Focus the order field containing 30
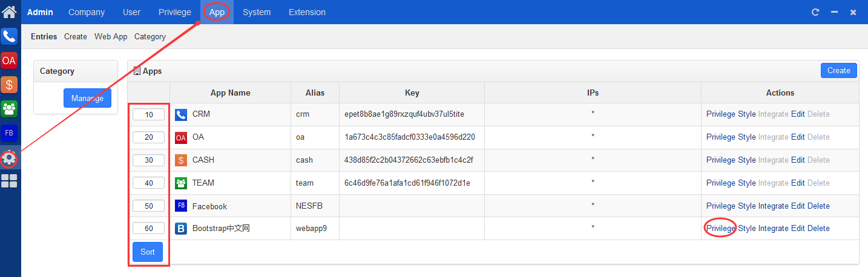This screenshot has width=868, height=277. click(x=149, y=160)
